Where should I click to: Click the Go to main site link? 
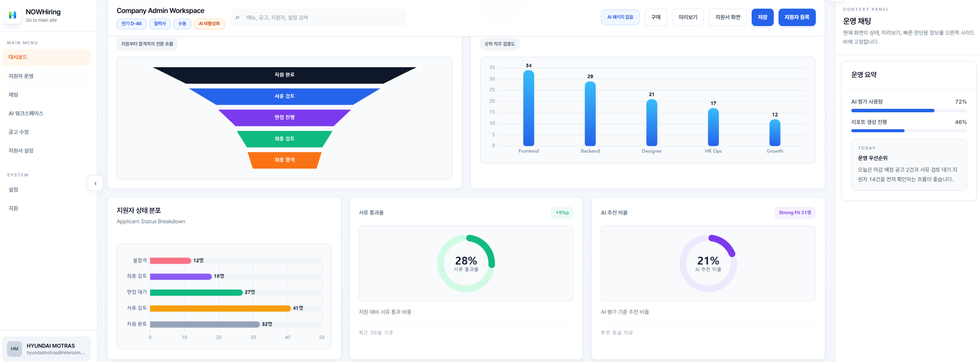point(41,20)
